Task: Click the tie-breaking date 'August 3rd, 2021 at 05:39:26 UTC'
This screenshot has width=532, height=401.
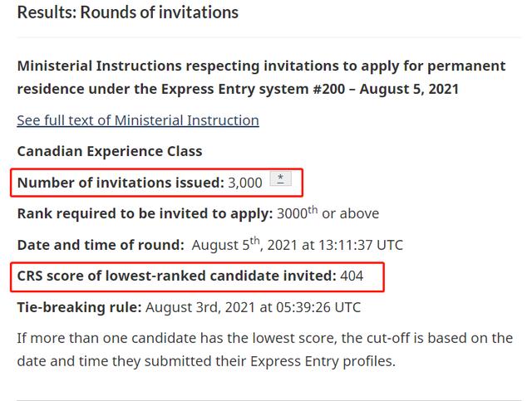Action: coord(254,307)
